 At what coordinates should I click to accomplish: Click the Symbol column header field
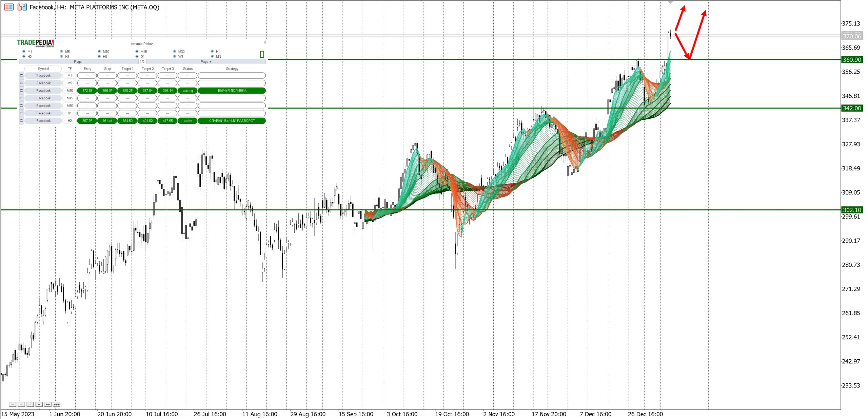[43, 69]
